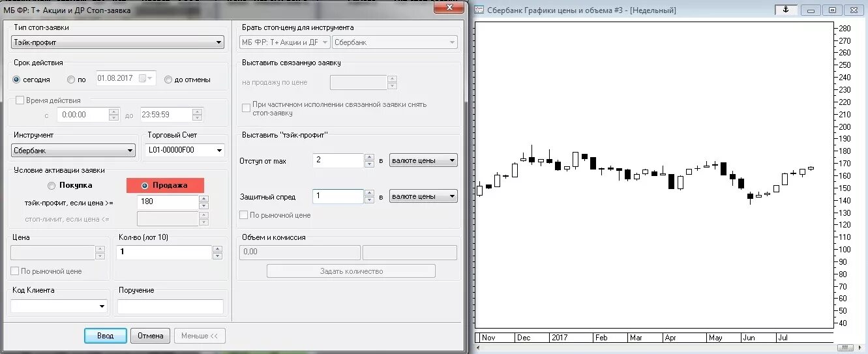
Task: Decrease take-profit price 180 with down arrow
Action: pyautogui.click(x=203, y=206)
